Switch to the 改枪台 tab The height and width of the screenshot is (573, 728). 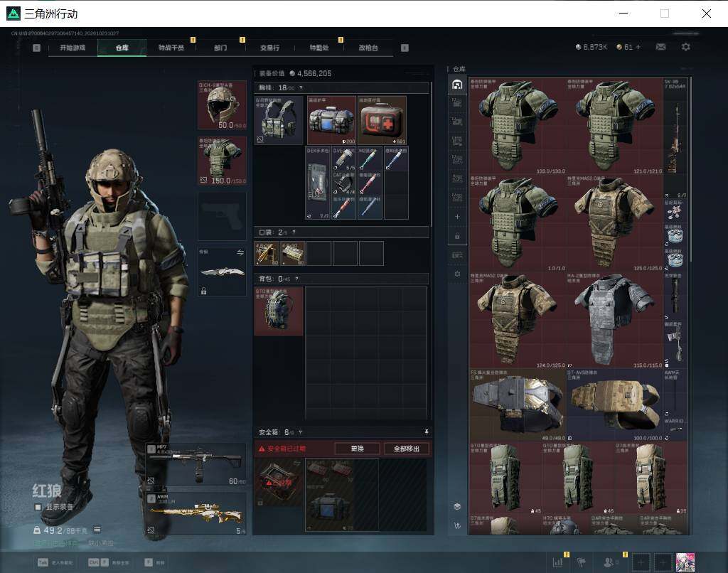[368, 48]
